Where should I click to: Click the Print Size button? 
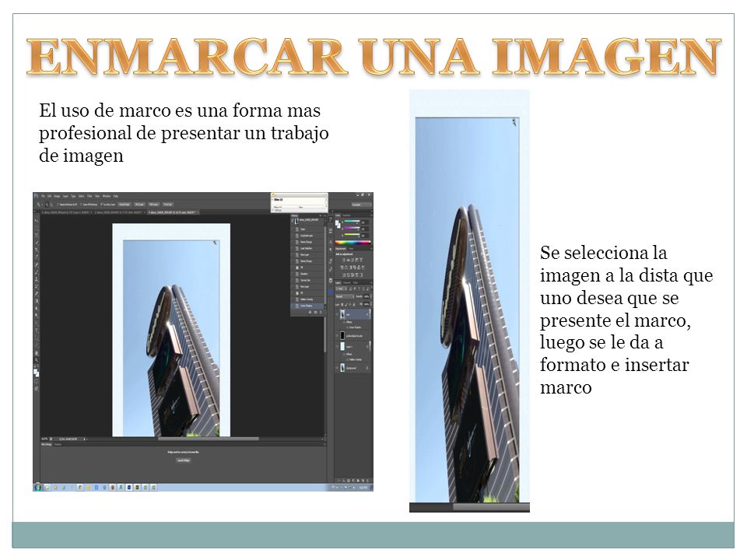(168, 205)
